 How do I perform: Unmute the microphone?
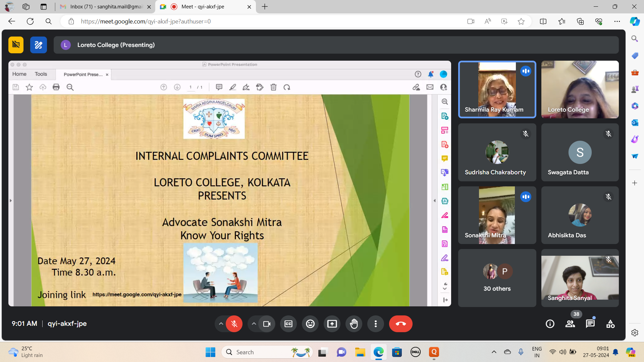click(234, 324)
